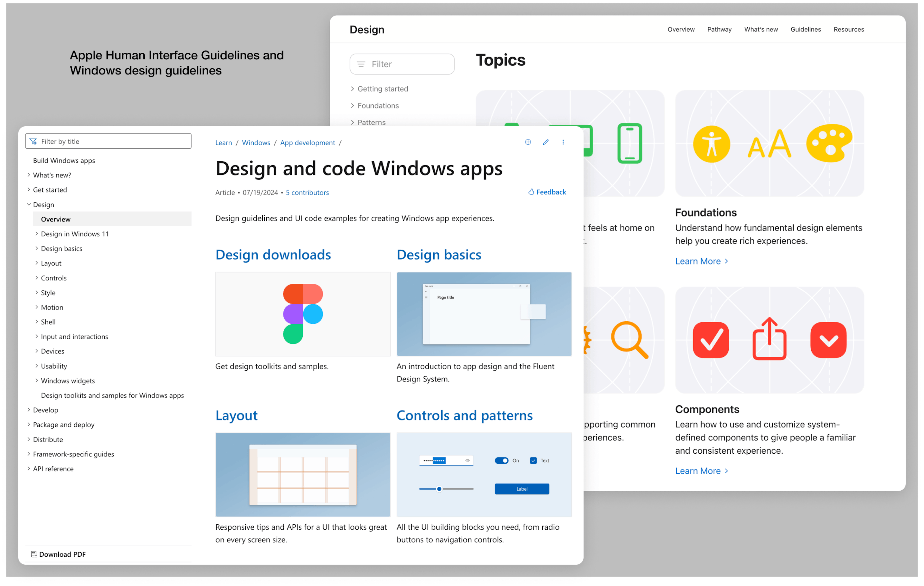
Task: Click the blue Label button in Controls image
Action: click(x=522, y=489)
